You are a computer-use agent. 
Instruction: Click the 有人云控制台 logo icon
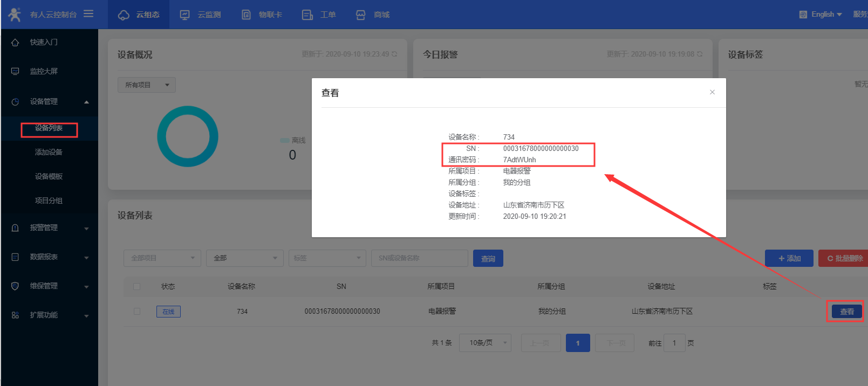[x=15, y=15]
